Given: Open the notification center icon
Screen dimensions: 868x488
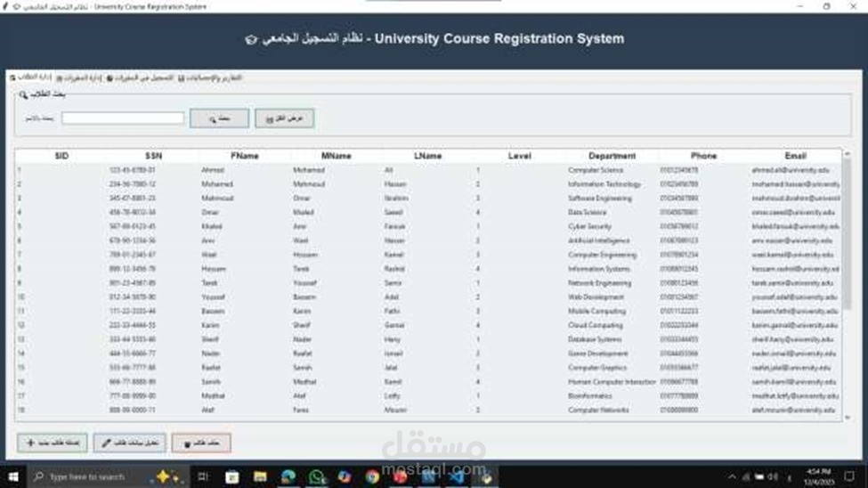Looking at the screenshot, I should [x=849, y=477].
